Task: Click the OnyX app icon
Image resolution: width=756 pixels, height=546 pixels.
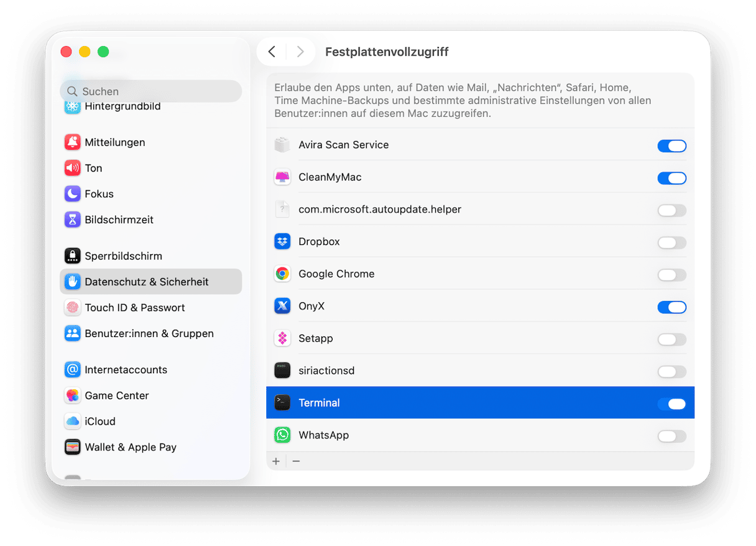Action: click(282, 307)
